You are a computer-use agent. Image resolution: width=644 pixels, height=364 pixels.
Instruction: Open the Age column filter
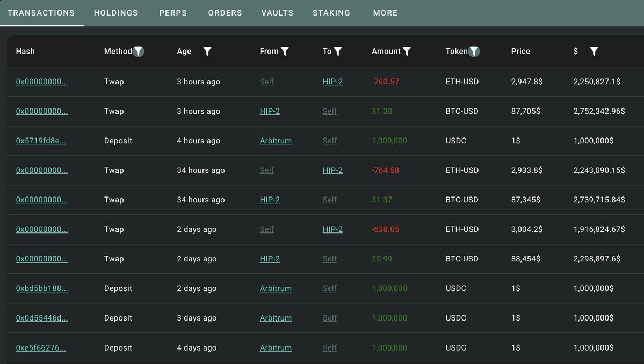207,52
